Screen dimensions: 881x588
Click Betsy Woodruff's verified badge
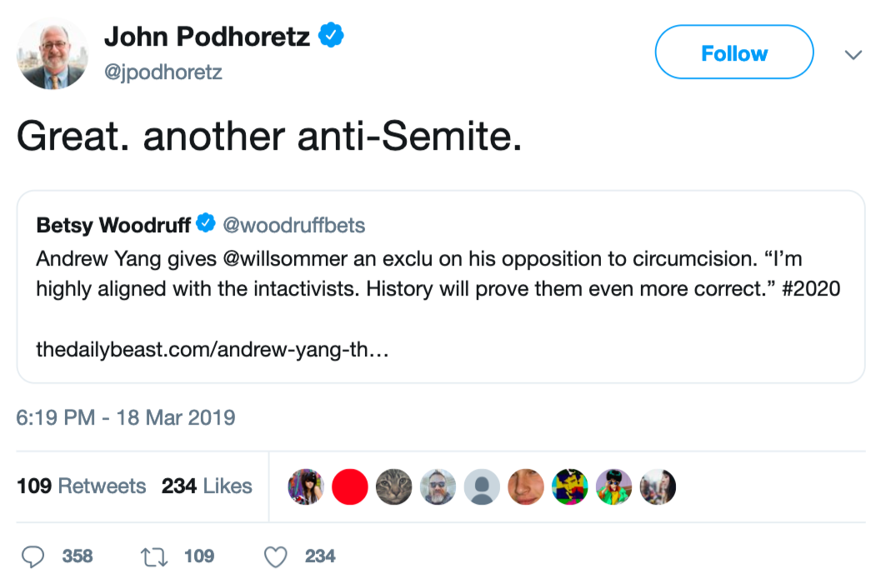coord(206,225)
